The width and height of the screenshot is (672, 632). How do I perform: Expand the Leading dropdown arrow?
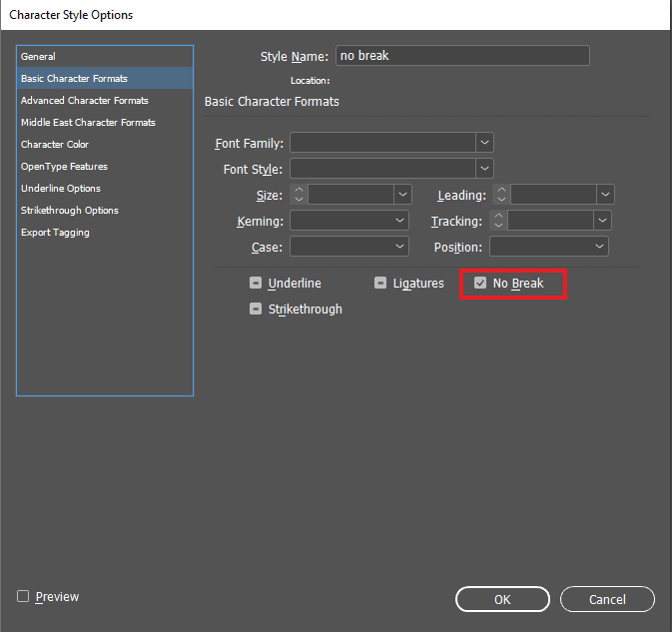605,195
